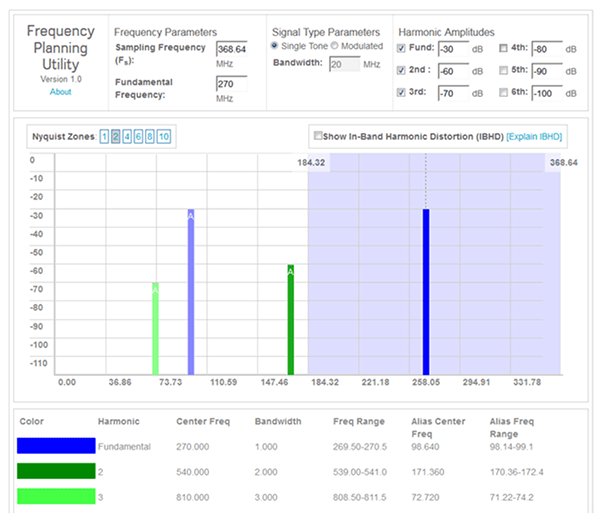Enable the 4th harmonic checkbox

point(504,48)
